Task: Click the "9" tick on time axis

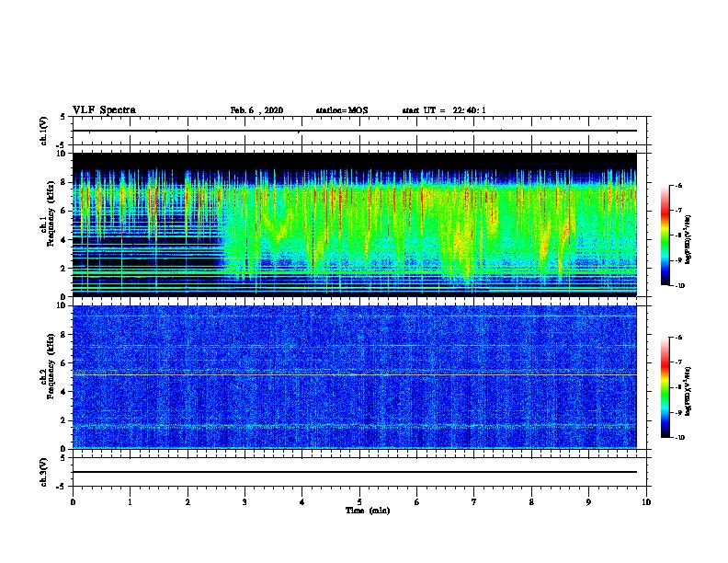Action: 588,502
